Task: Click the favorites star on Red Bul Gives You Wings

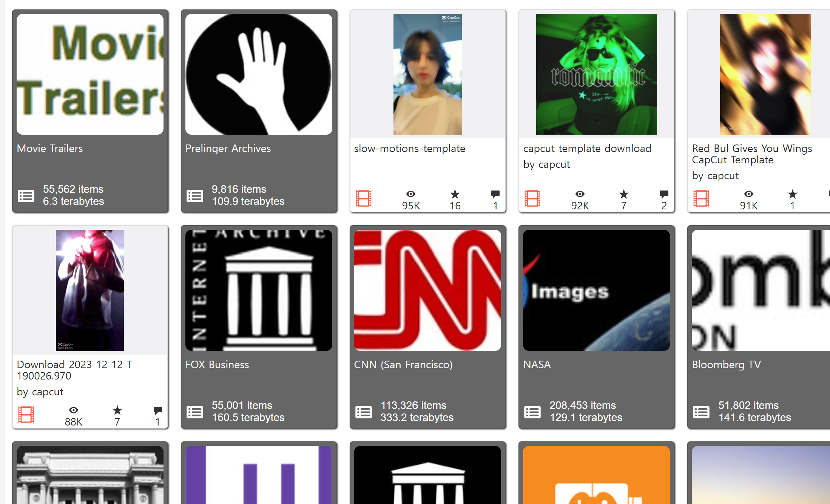Action: [x=793, y=194]
